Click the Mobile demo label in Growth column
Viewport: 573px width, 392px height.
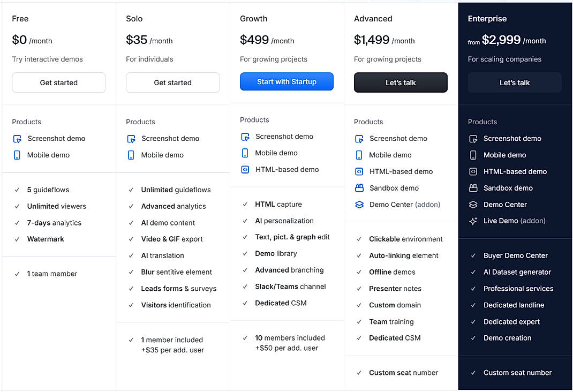click(275, 153)
